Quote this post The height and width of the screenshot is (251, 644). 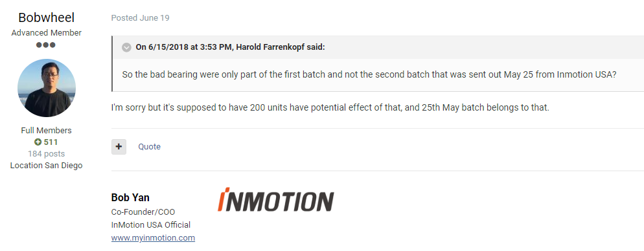(149, 147)
